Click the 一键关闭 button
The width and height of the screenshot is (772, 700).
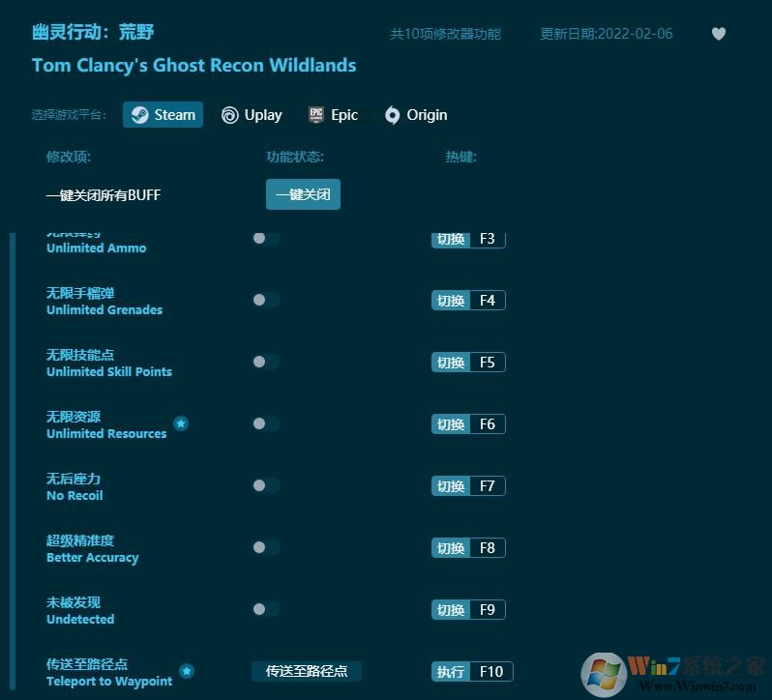point(304,194)
